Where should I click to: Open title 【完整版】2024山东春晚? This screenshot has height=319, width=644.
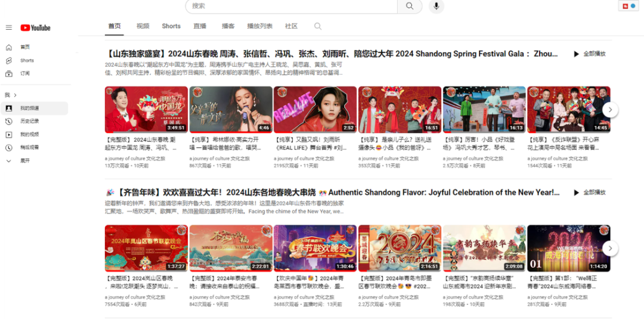[142, 144]
